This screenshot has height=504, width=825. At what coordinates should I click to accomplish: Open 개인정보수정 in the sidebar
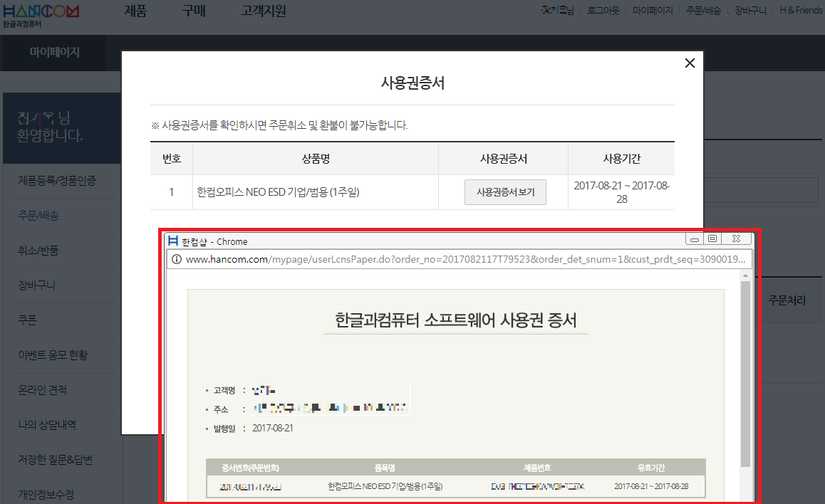[x=46, y=495]
